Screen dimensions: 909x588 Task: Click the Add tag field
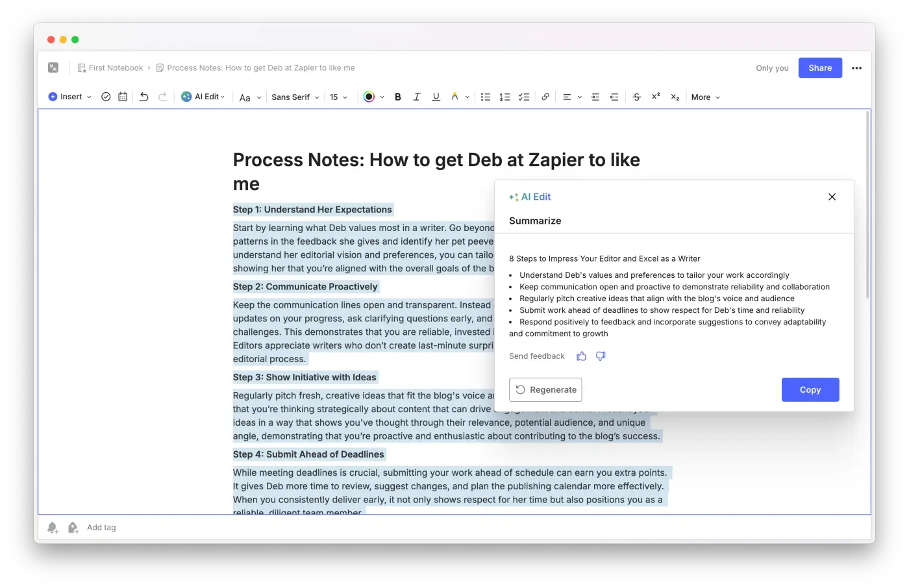pyautogui.click(x=101, y=528)
